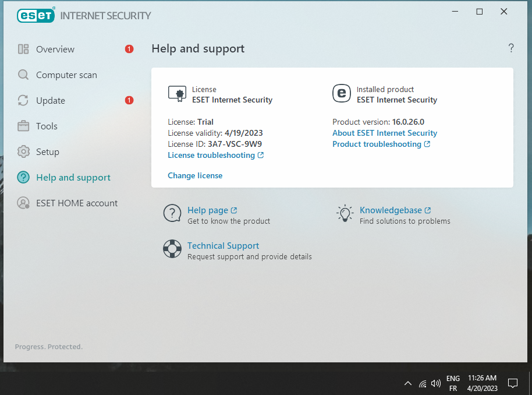Click the Tools briefcase icon
The width and height of the screenshot is (532, 395).
click(23, 126)
